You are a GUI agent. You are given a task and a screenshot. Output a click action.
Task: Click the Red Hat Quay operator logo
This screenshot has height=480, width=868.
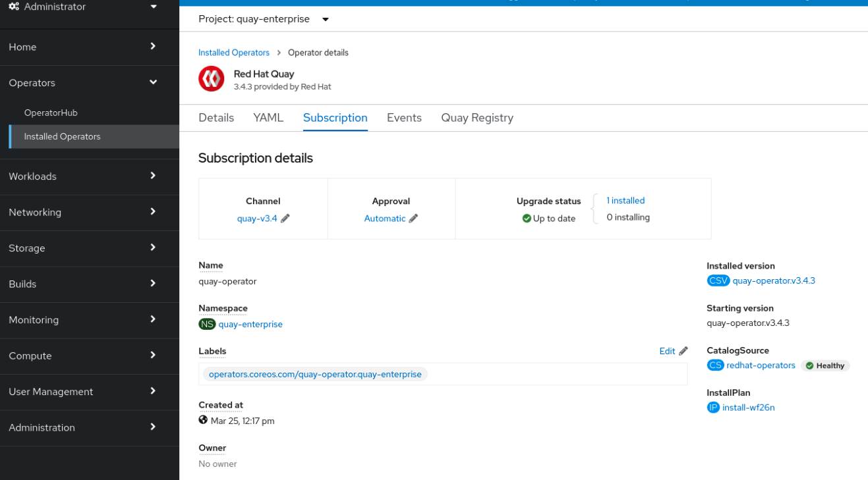211,78
